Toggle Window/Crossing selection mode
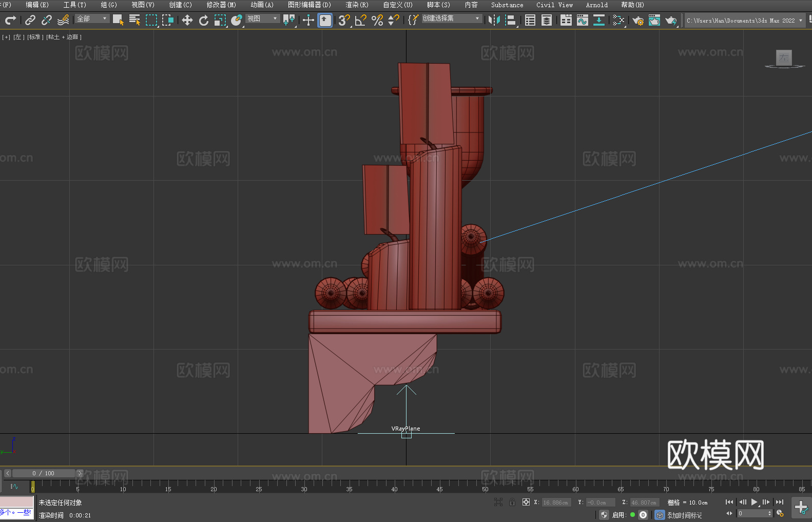Screen dimensions: 812x522 (168, 20)
